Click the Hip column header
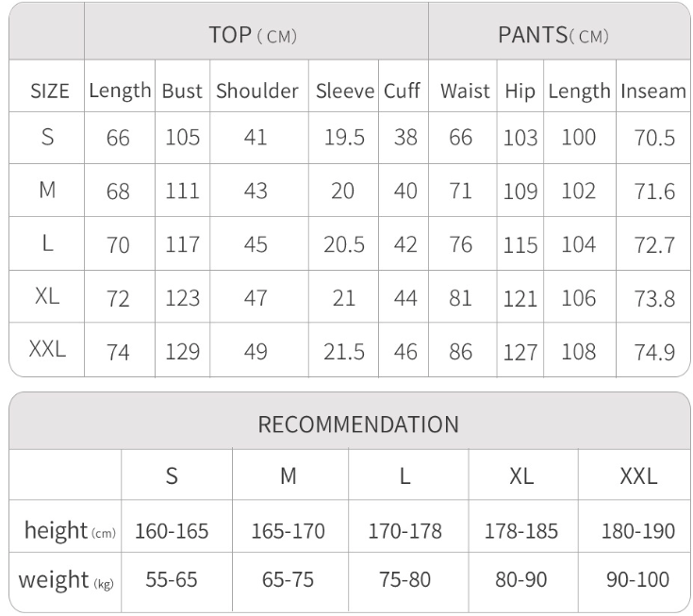The image size is (693, 616). [x=520, y=91]
